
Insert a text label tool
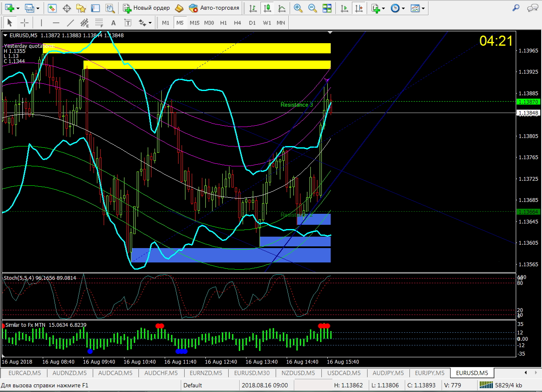point(127,23)
